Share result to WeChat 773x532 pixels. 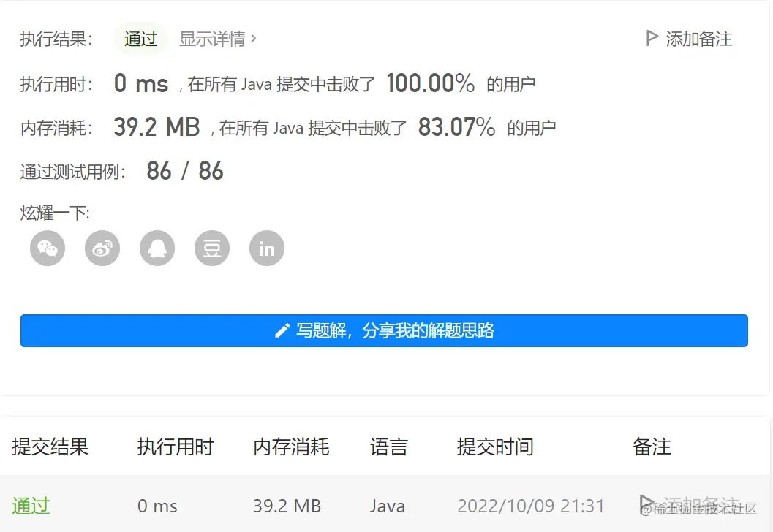pyautogui.click(x=47, y=248)
